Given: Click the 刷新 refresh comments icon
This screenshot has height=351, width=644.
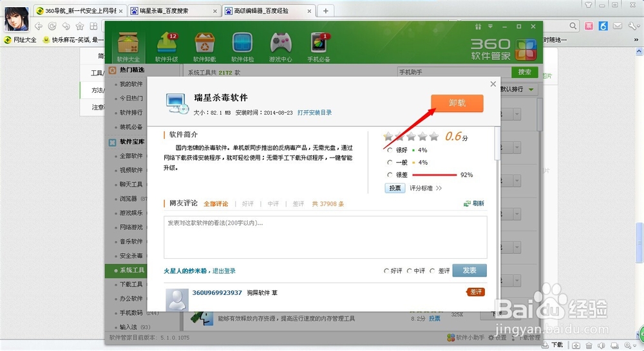Looking at the screenshot, I should tap(467, 204).
